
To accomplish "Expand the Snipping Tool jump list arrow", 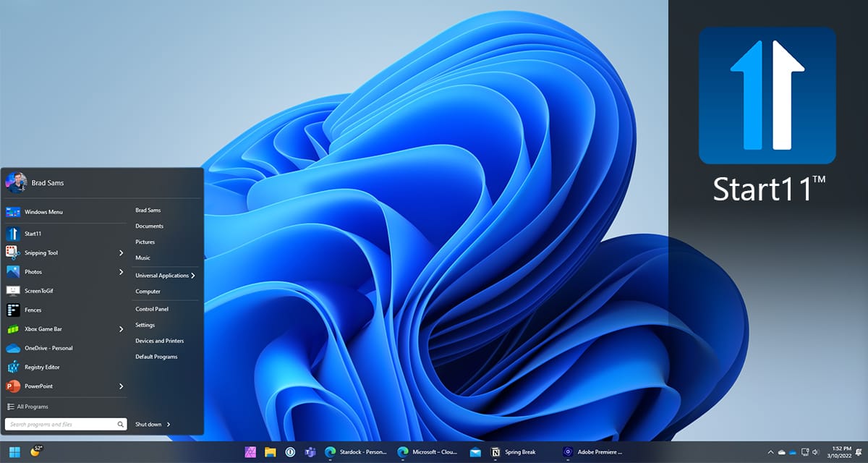I will point(122,252).
